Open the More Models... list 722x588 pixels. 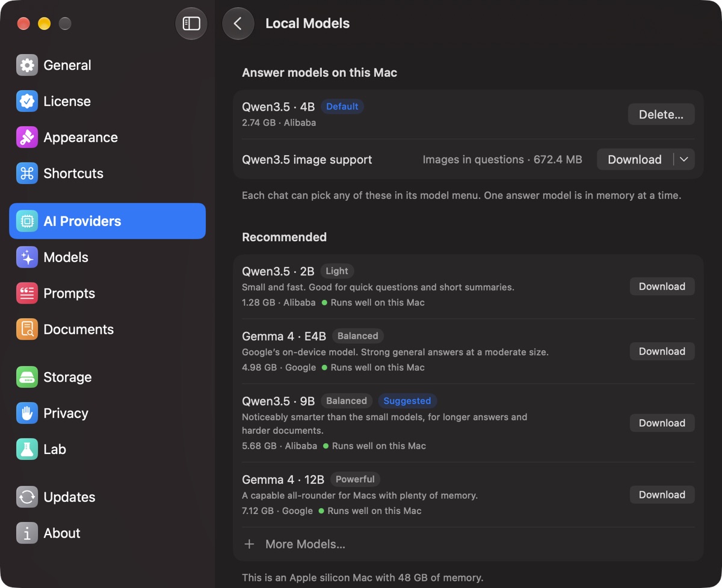305,544
